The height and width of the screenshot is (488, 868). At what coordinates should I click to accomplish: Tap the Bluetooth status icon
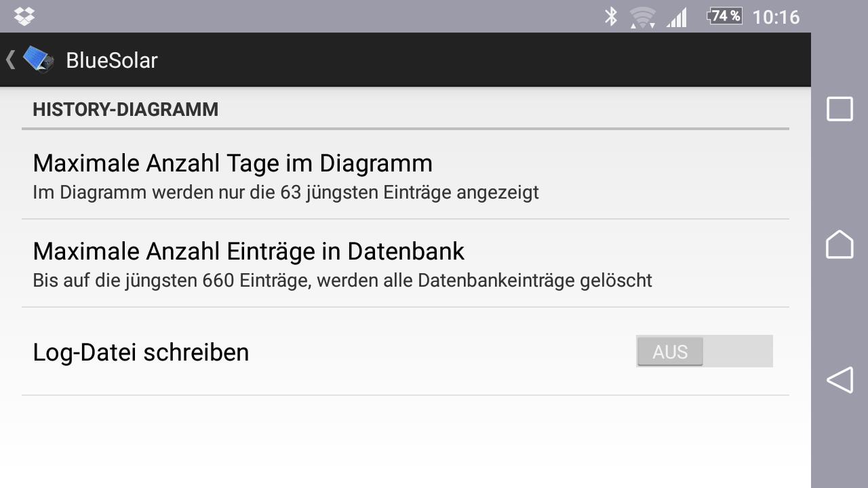[611, 16]
